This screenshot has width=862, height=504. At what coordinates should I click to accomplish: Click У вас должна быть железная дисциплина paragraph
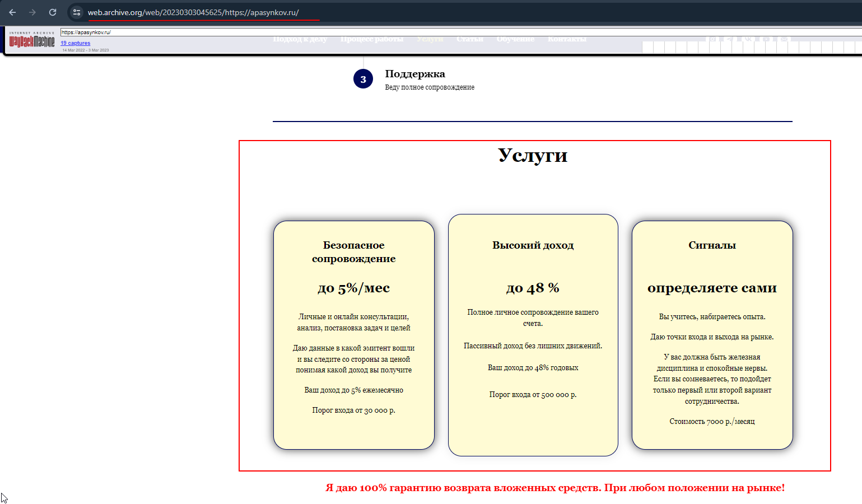[712, 379]
